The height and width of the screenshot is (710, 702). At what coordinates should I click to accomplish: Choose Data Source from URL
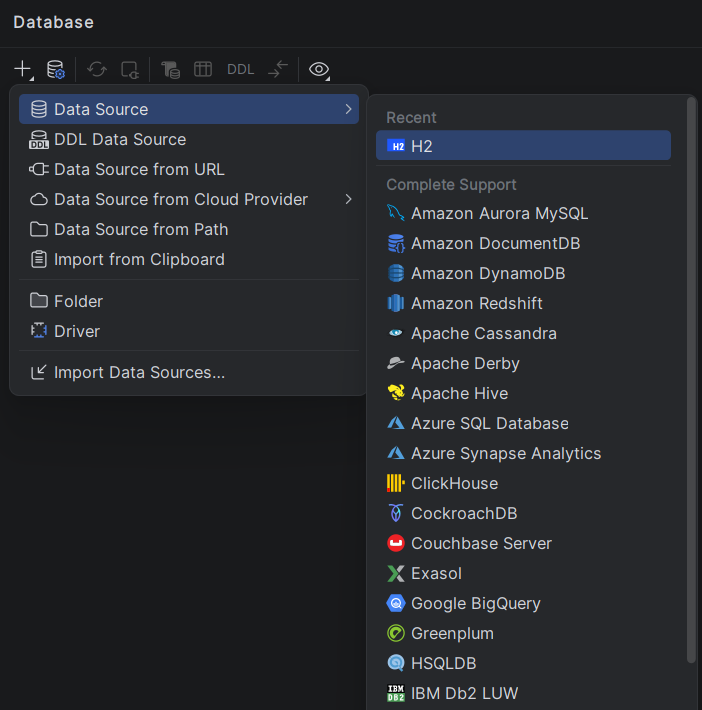tap(139, 169)
